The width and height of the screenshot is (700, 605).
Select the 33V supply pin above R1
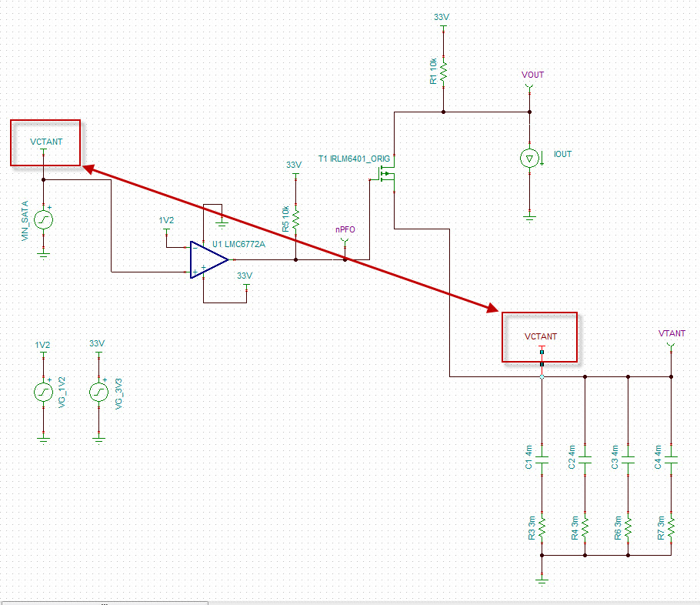coord(443,27)
